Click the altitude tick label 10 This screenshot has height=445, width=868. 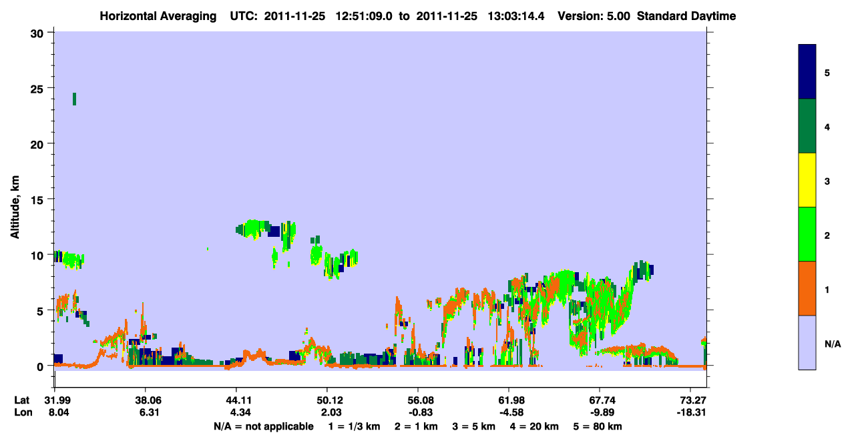(39, 255)
